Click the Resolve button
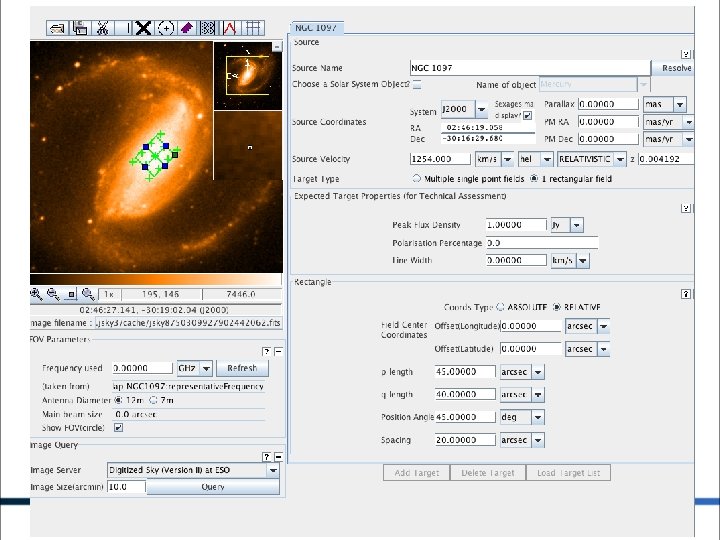720x540 pixels. tap(676, 68)
